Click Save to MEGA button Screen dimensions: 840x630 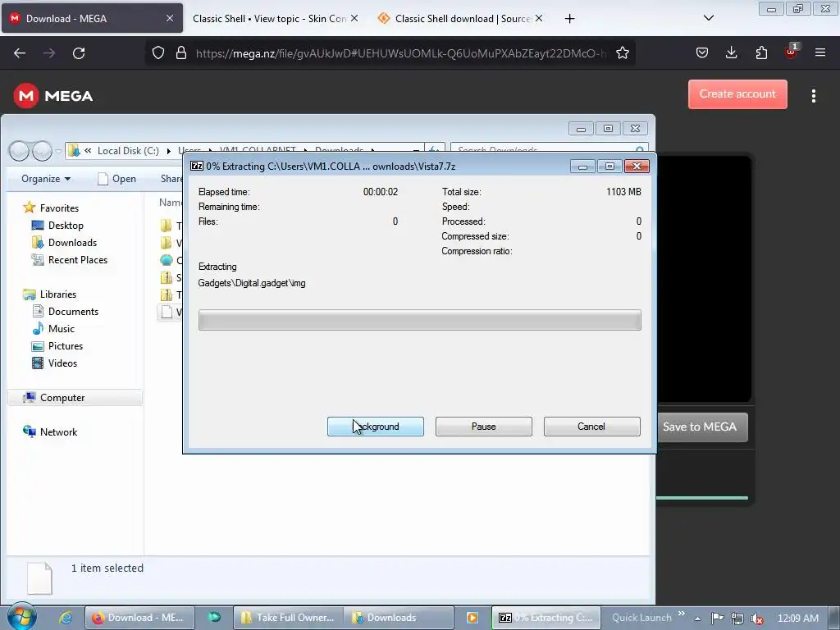click(700, 427)
